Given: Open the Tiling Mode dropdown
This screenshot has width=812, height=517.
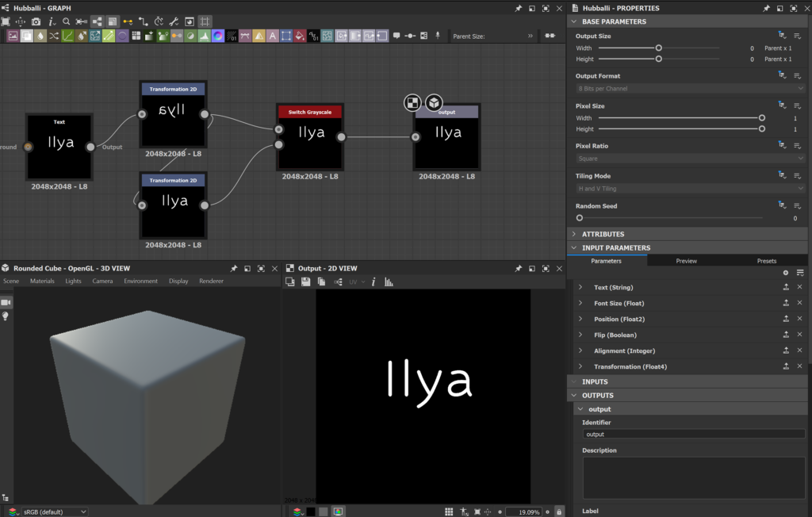Looking at the screenshot, I should (x=690, y=189).
